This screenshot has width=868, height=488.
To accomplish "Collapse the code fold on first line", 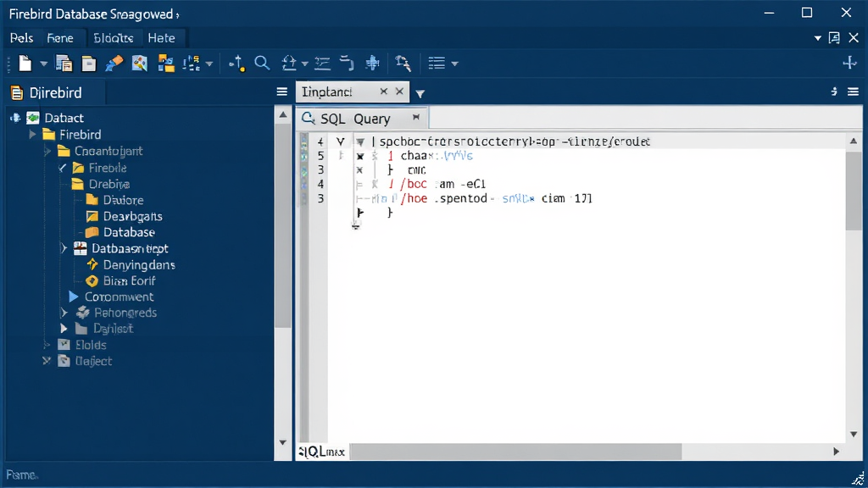I will (360, 142).
